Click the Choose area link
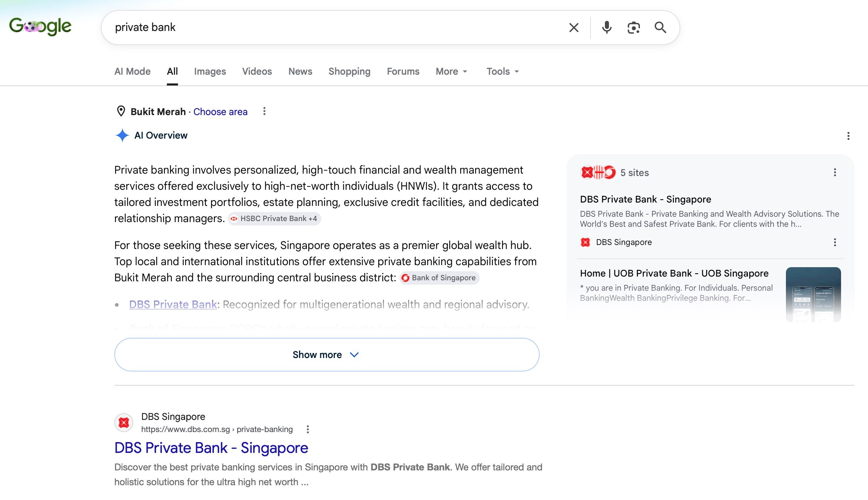868x500 pixels. [220, 112]
